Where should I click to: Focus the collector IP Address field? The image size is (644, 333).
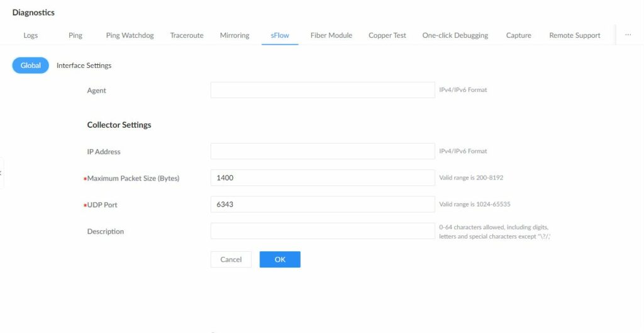coord(323,151)
